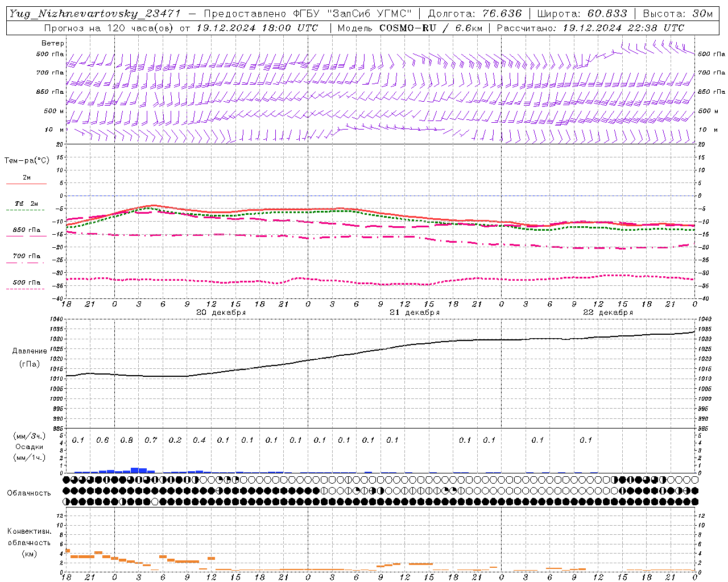Viewport: 728px width, 582px height.
Task: Click the Ветер panel label
Action: coord(53,43)
